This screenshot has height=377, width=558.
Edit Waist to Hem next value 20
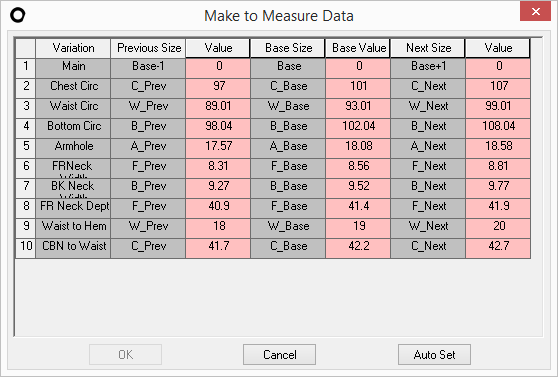click(x=498, y=226)
